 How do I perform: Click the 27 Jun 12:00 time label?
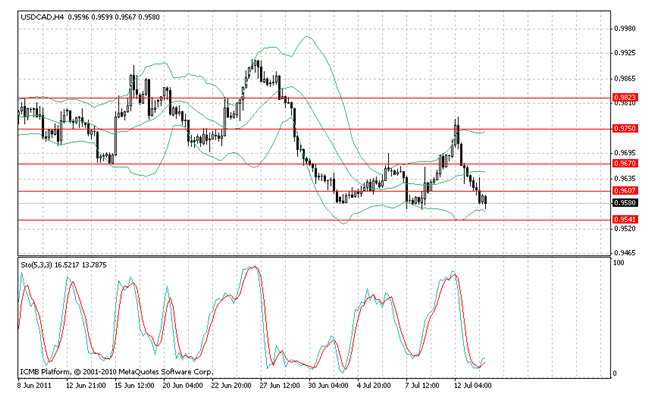[x=280, y=386]
